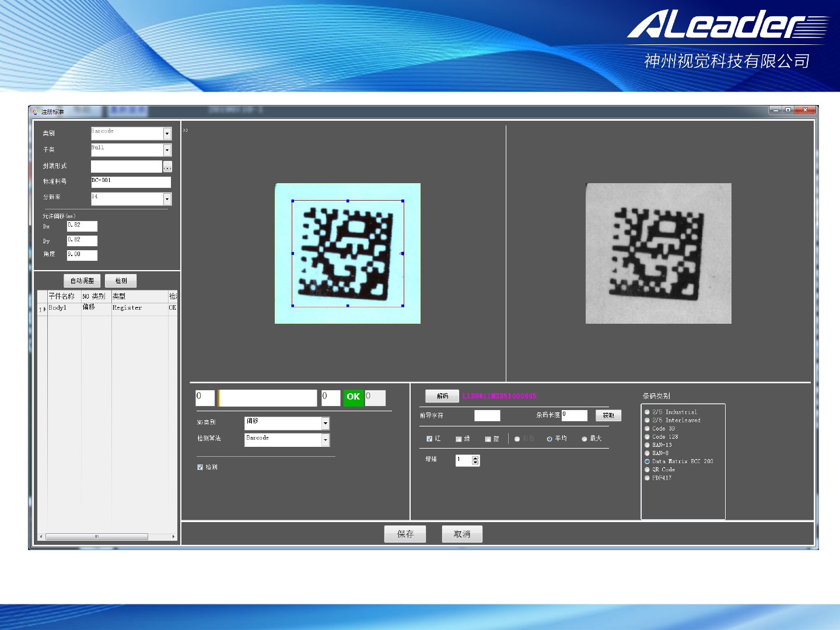The image size is (840, 630).
Task: Select the Data Matrix ECC 200 option
Action: coord(647,461)
